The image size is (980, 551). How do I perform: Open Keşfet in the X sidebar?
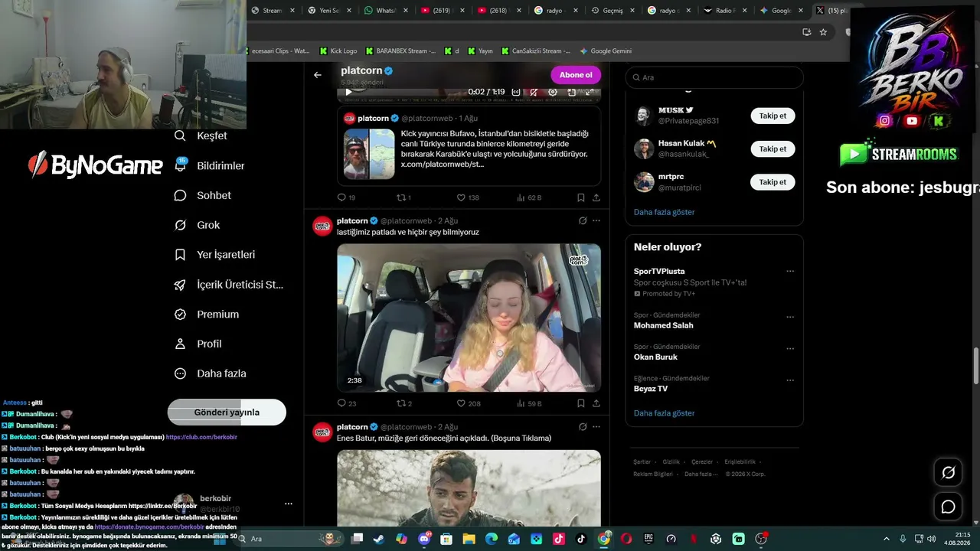pyautogui.click(x=201, y=135)
